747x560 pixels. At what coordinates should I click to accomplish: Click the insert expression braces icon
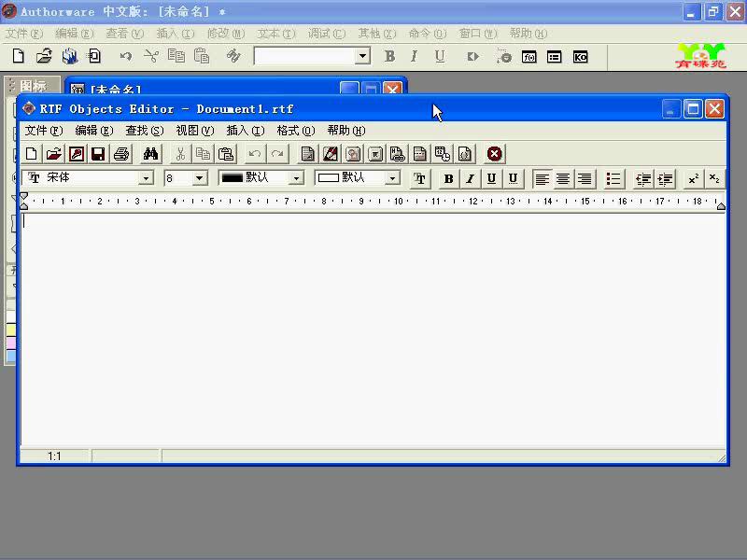(x=464, y=154)
